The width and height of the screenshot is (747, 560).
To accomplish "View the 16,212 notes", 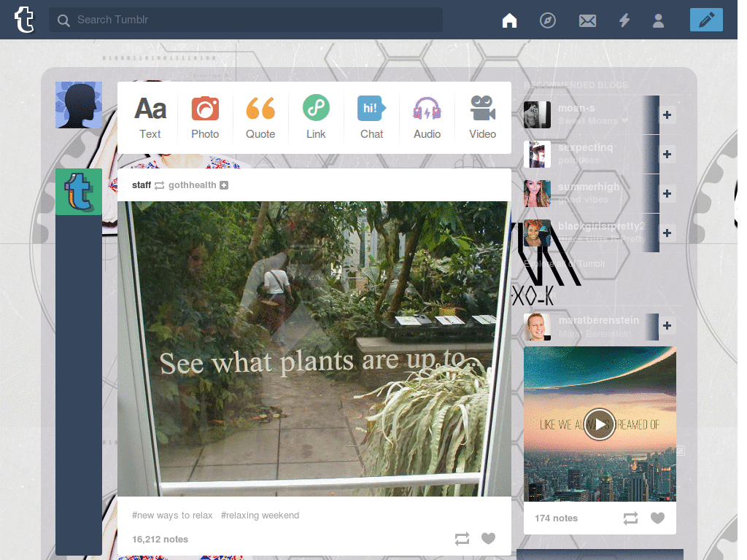I will tap(160, 539).
